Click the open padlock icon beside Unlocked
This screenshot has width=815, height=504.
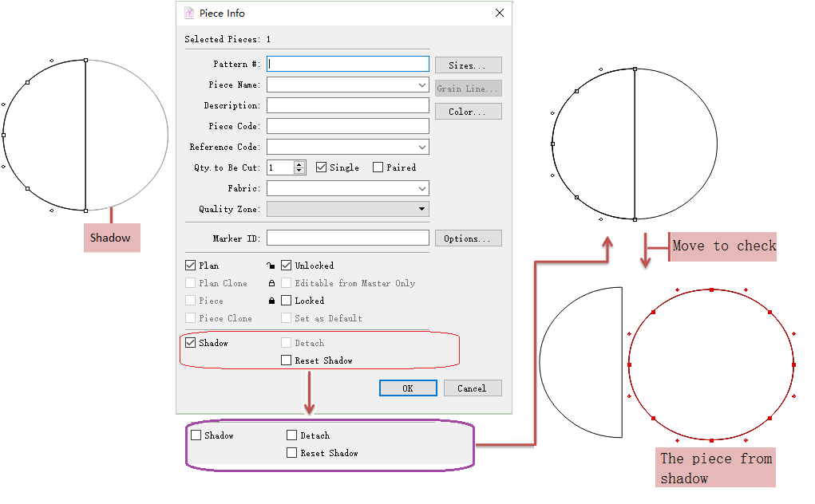(x=271, y=266)
